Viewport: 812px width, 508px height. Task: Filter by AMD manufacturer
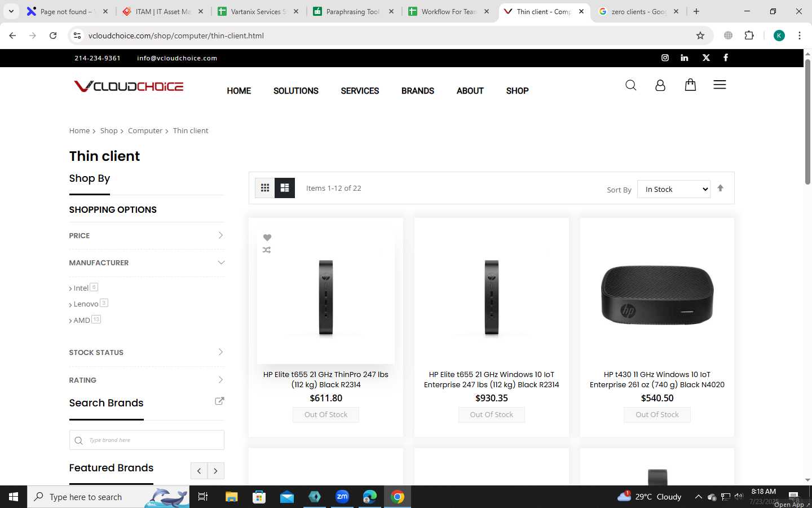point(82,320)
